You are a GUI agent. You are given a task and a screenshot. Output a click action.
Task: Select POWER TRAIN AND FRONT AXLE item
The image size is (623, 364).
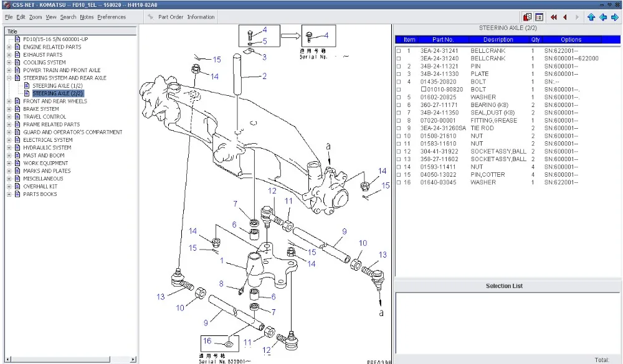click(x=62, y=70)
